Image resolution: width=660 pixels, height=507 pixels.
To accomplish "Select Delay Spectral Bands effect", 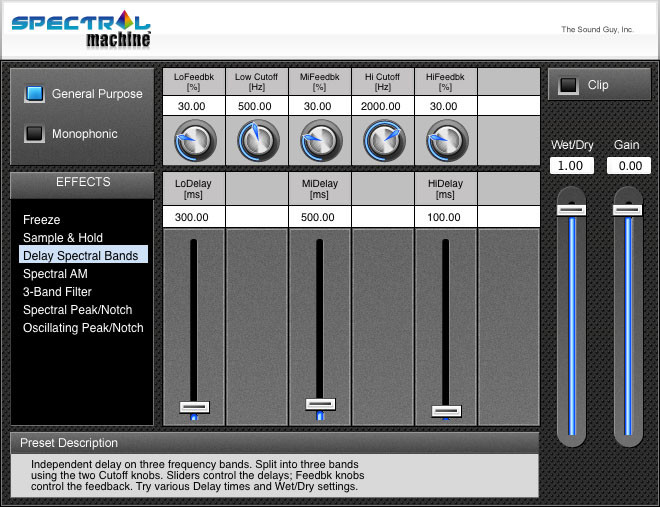I will pyautogui.click(x=83, y=255).
